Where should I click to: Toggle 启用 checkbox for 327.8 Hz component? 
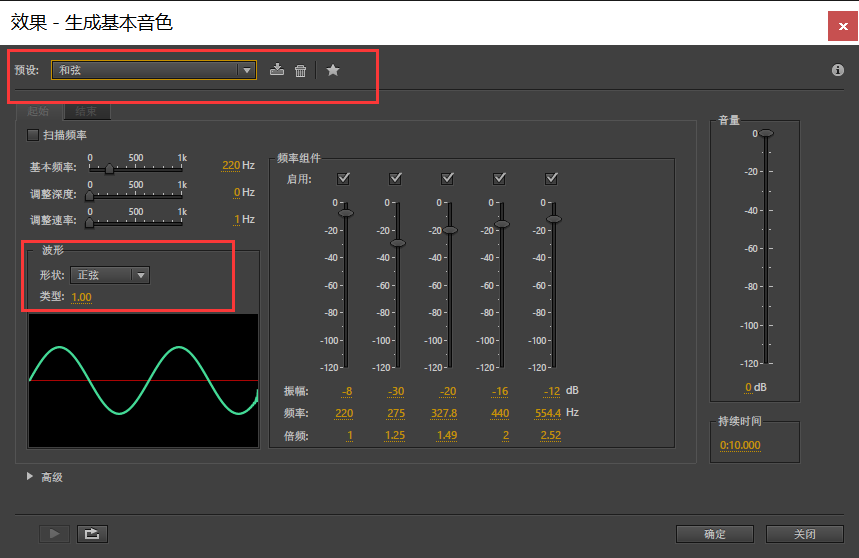pyautogui.click(x=447, y=178)
